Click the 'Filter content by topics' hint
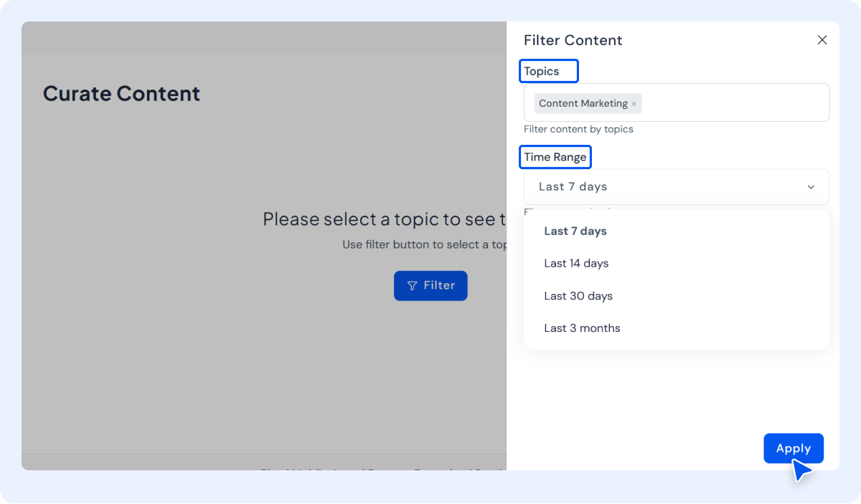The width and height of the screenshot is (861, 504). point(578,129)
